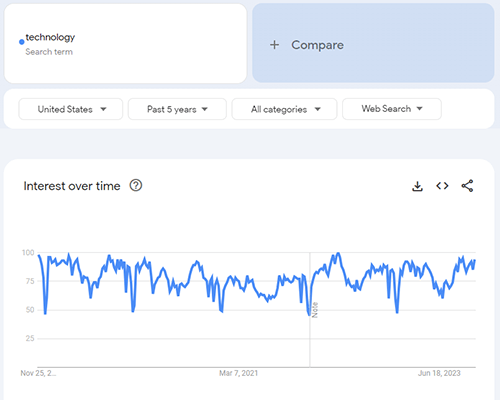Edit the technology search term

[125, 43]
